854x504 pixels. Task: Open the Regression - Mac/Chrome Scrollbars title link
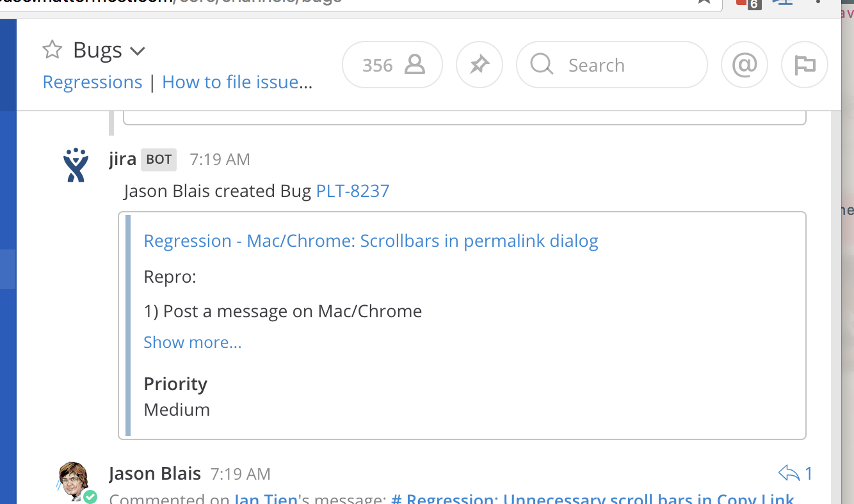(x=371, y=241)
